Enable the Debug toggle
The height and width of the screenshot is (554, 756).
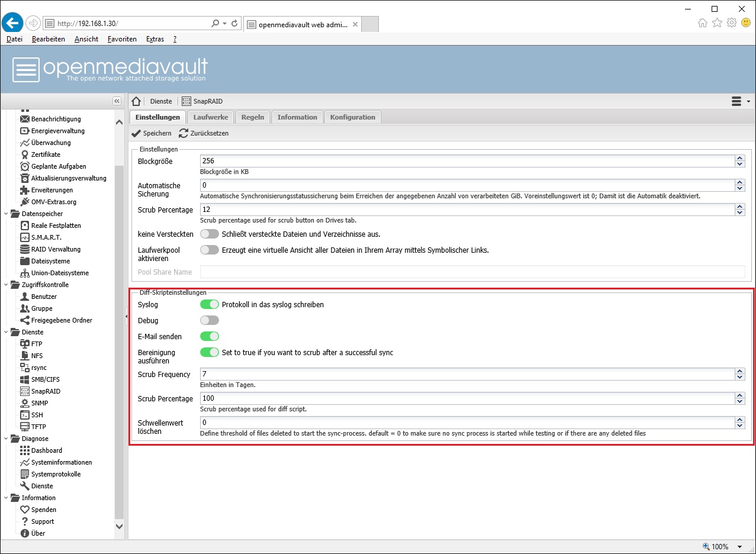point(210,320)
